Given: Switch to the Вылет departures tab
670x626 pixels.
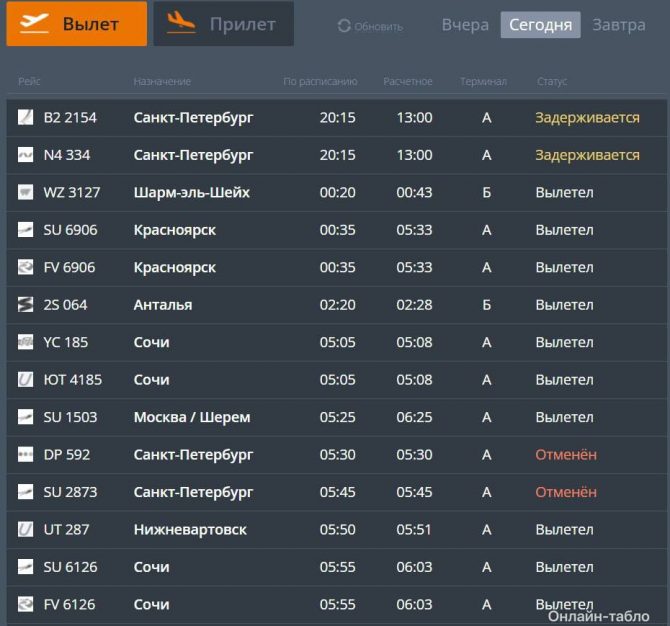Looking at the screenshot, I should coord(77,24).
